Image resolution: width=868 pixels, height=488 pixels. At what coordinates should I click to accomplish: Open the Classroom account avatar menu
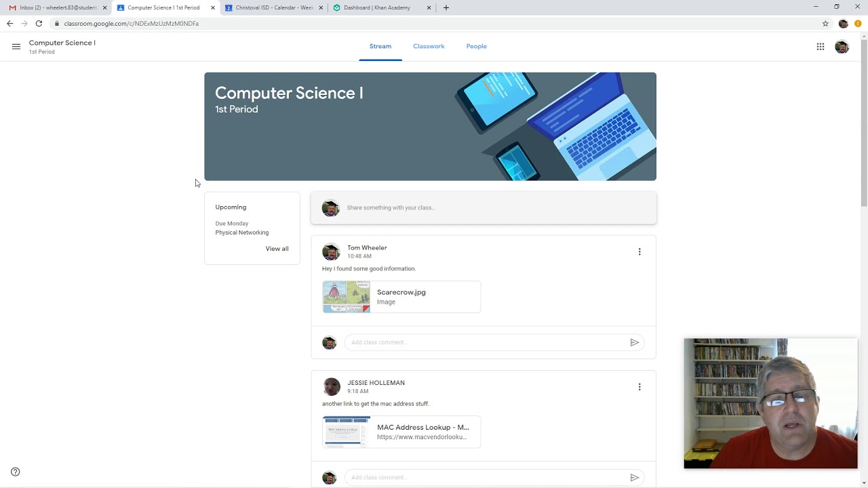point(842,47)
